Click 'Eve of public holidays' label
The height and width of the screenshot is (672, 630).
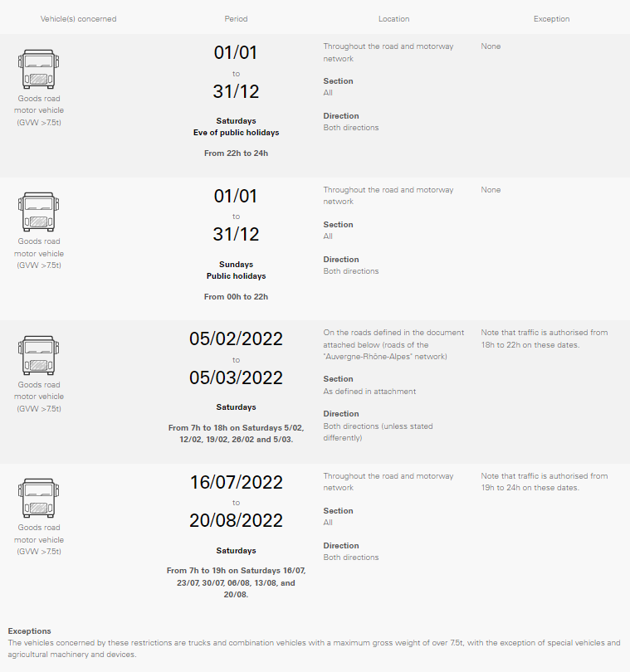coord(236,133)
